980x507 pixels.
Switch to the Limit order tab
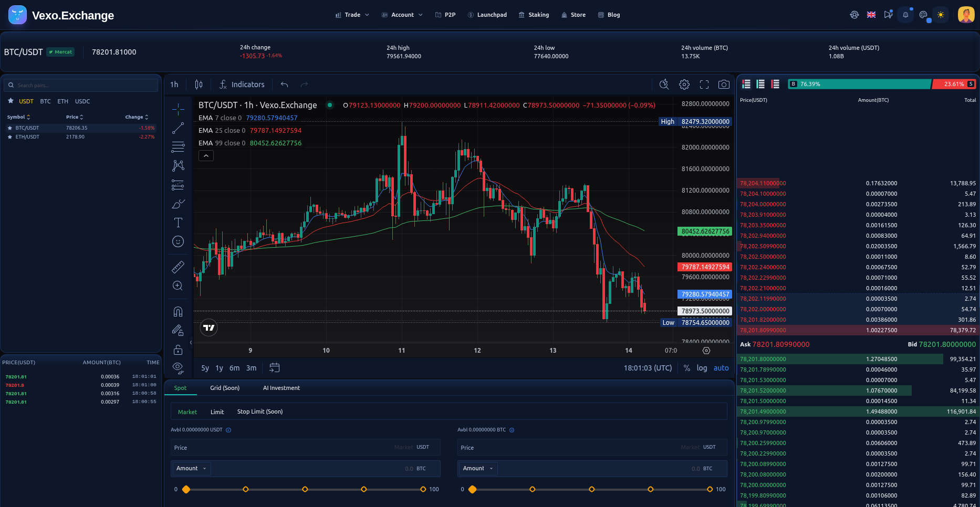tap(217, 412)
